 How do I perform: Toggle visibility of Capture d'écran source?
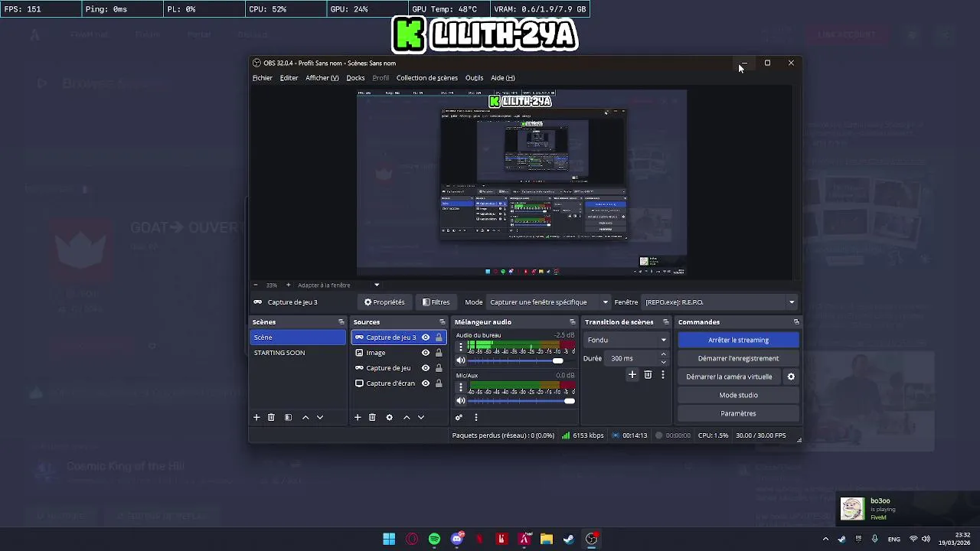click(x=426, y=383)
